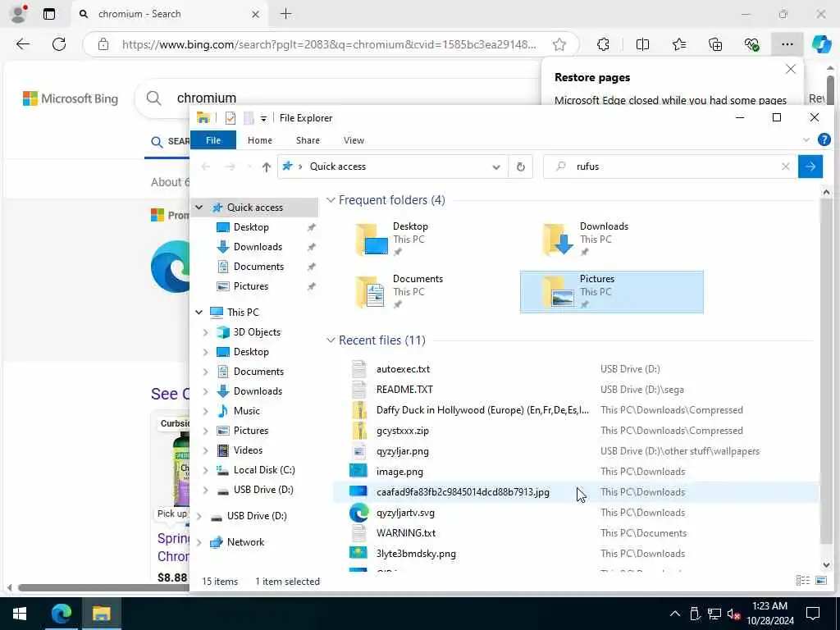Open notification center icon
The height and width of the screenshot is (630, 840).
click(813, 614)
